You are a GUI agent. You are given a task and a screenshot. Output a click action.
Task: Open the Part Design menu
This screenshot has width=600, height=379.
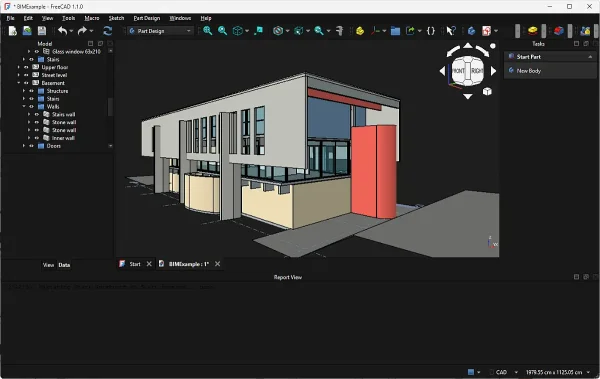click(x=147, y=18)
